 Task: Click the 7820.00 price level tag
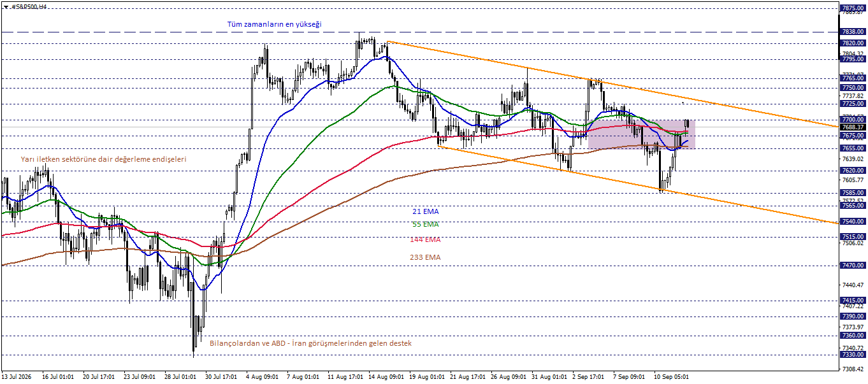(x=853, y=43)
